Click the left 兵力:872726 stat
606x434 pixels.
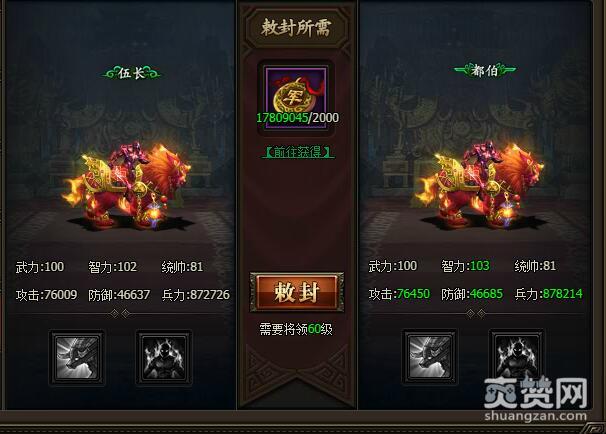196,295
